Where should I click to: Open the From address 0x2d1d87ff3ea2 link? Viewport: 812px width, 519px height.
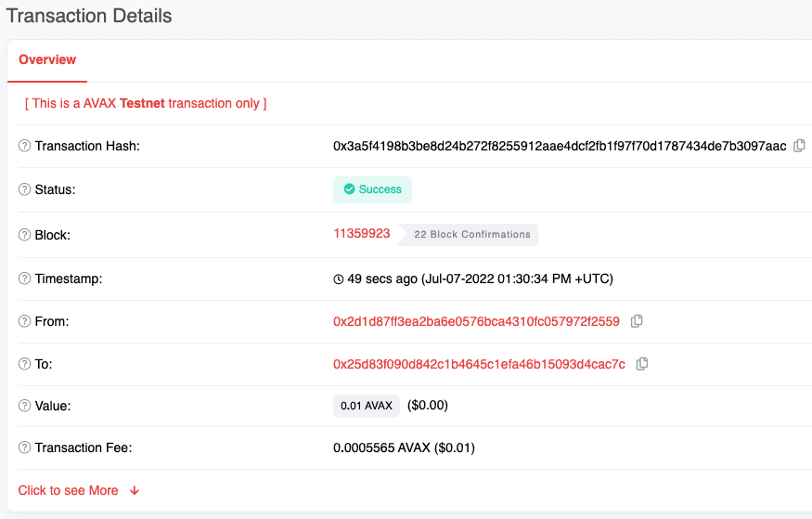476,321
